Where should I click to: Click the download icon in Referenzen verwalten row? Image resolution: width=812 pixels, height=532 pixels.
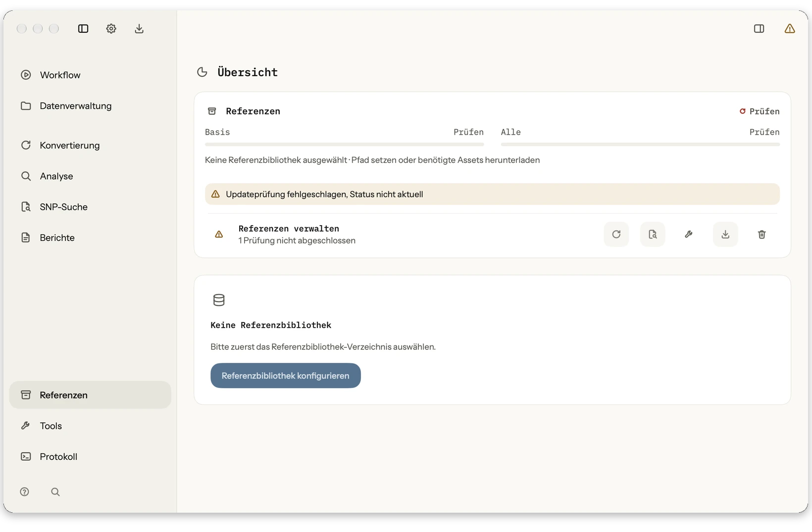(725, 234)
